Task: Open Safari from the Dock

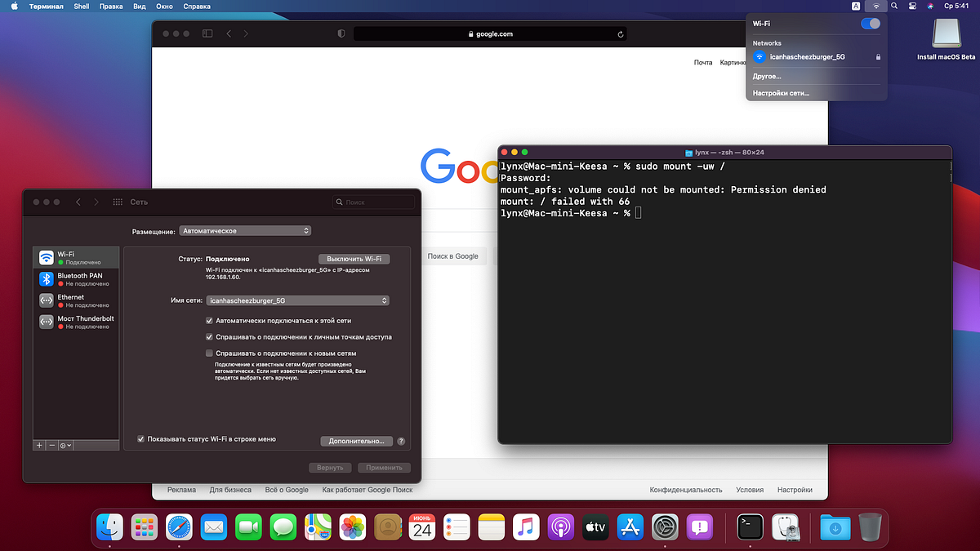Action: point(179,527)
